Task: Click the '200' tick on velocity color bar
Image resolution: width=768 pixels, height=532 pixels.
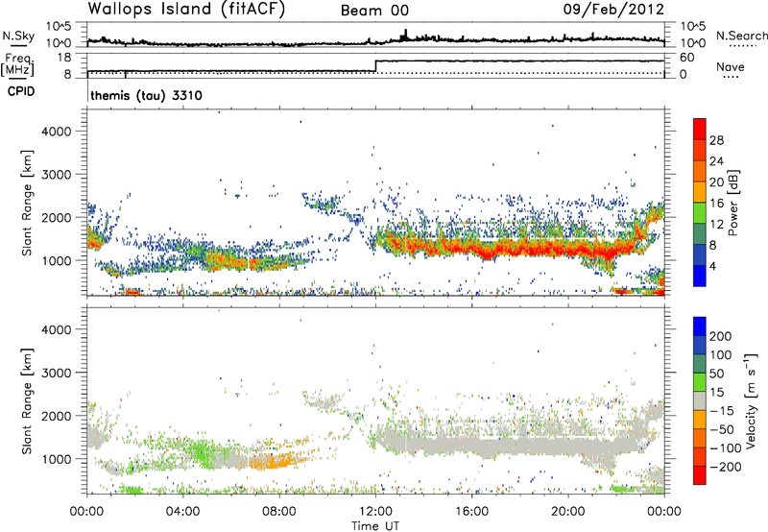Action: [x=721, y=336]
